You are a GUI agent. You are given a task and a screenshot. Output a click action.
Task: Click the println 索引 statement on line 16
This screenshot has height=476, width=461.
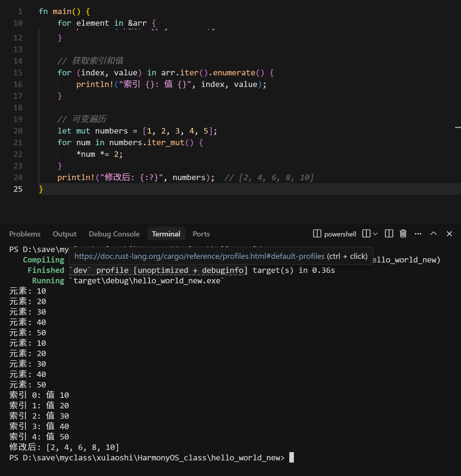(x=171, y=85)
